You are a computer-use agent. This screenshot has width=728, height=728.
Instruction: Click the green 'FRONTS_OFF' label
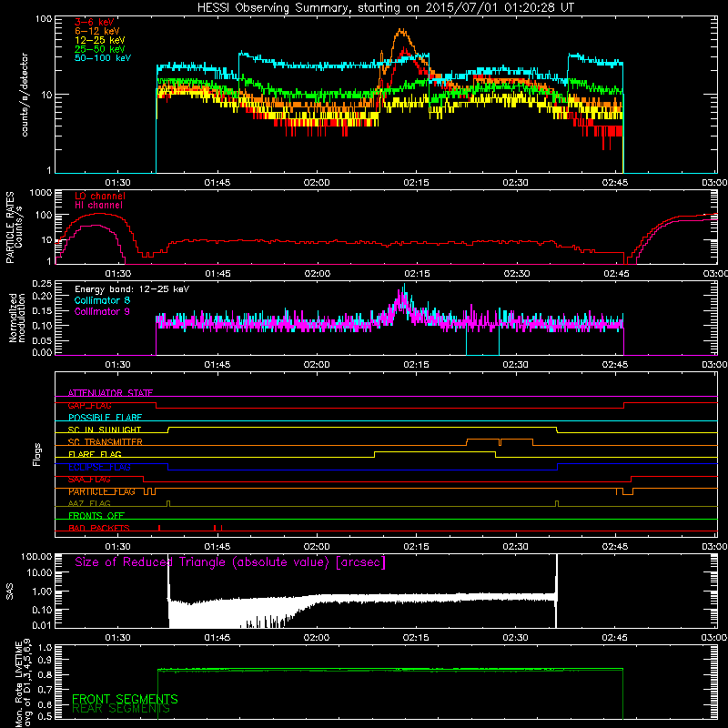96,516
